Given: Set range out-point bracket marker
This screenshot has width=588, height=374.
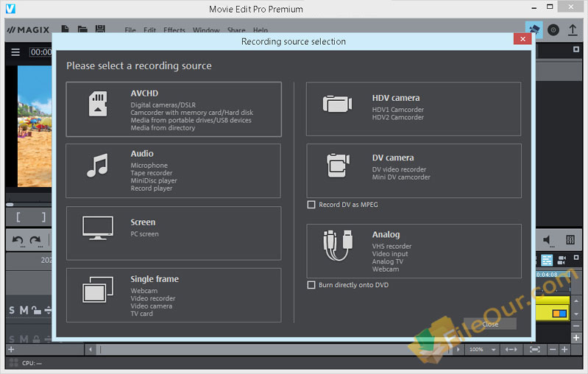Looking at the screenshot, I should pyautogui.click(x=43, y=217).
